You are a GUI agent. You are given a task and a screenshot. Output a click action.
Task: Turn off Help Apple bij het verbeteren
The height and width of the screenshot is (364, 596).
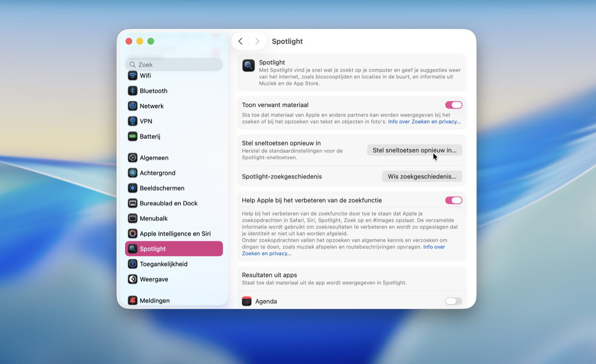click(453, 200)
